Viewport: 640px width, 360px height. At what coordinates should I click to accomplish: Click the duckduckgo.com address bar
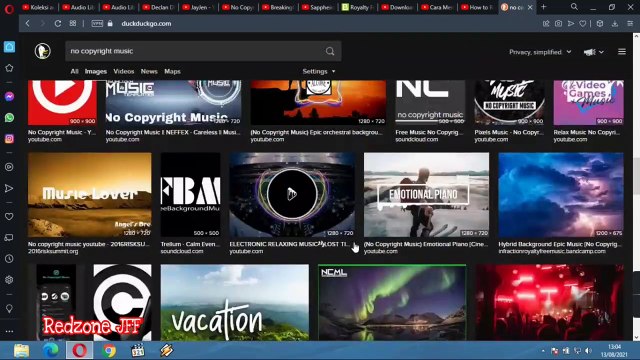click(146, 24)
